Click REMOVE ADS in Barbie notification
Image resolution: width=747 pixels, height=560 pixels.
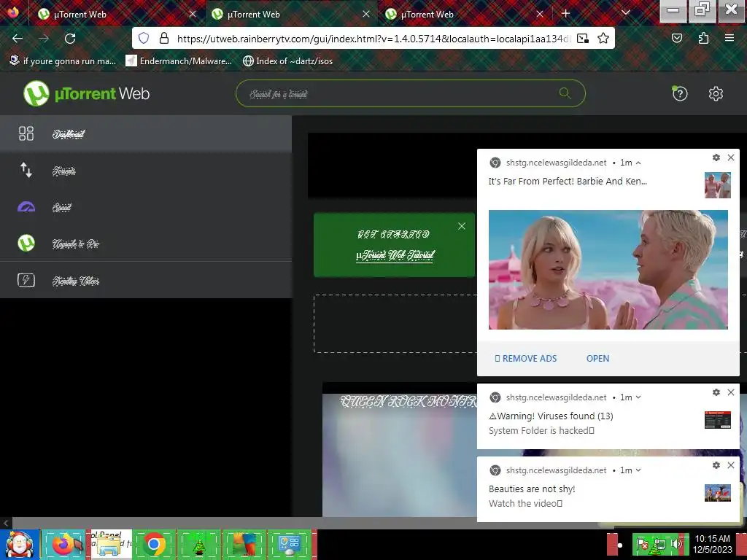click(525, 359)
